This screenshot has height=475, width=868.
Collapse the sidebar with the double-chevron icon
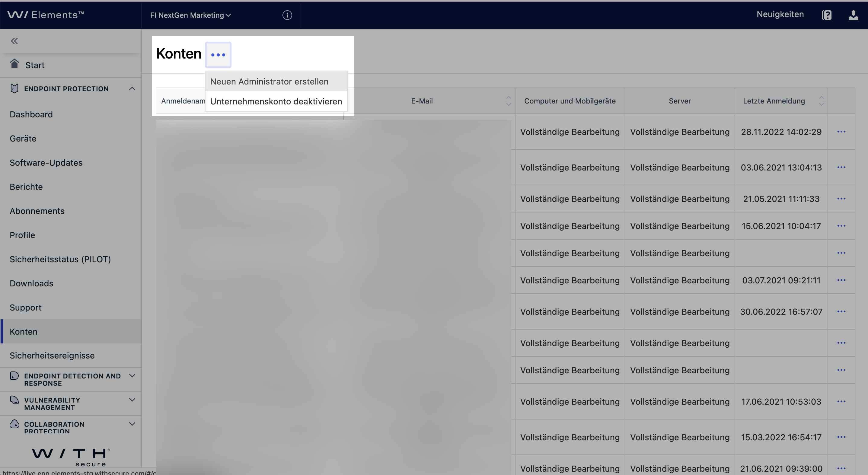14,41
